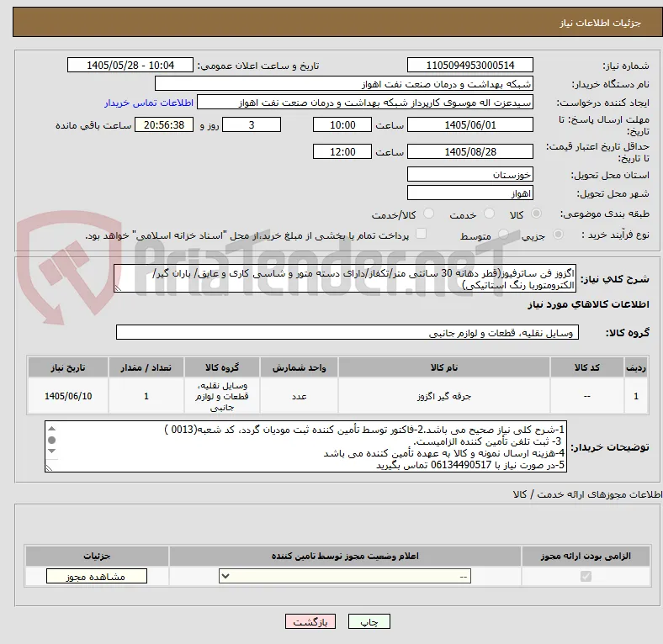Screen dimensions: 663x644
Task: Click the بازگشت back button
Action: tap(310, 622)
